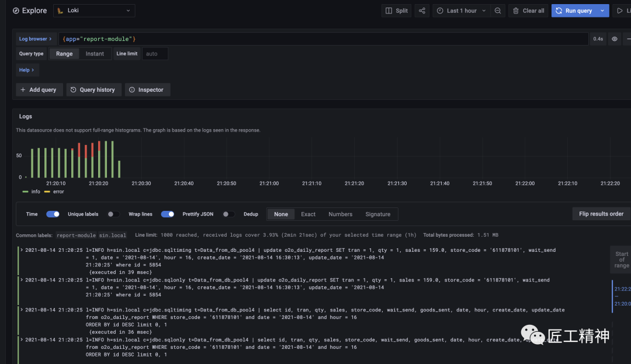Click the Live stream play icon
This screenshot has width=631, height=364.
click(x=620, y=11)
